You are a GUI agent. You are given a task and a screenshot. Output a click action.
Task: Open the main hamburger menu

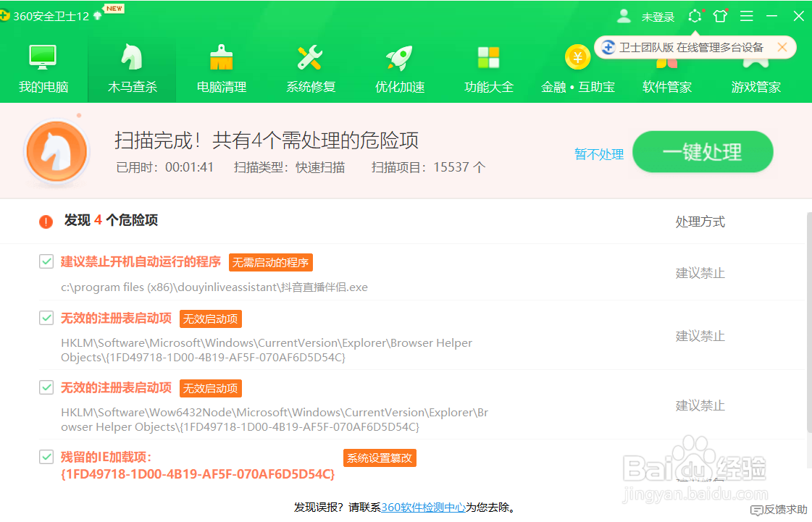click(746, 16)
